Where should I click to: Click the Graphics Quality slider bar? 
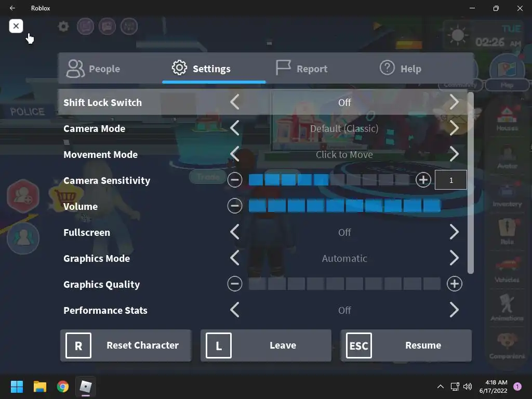(344, 284)
